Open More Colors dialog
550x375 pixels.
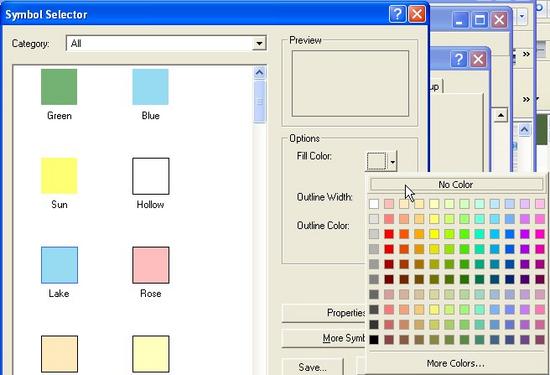(456, 363)
